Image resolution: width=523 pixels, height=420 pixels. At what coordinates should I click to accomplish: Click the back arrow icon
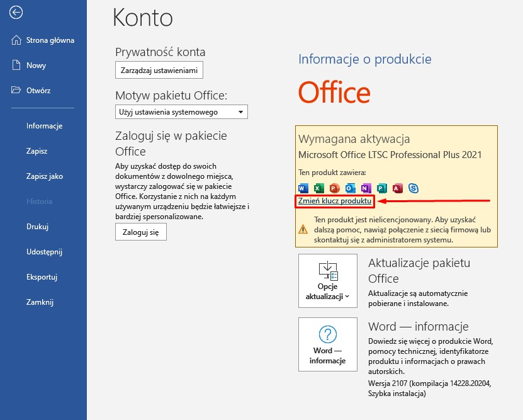click(16, 13)
